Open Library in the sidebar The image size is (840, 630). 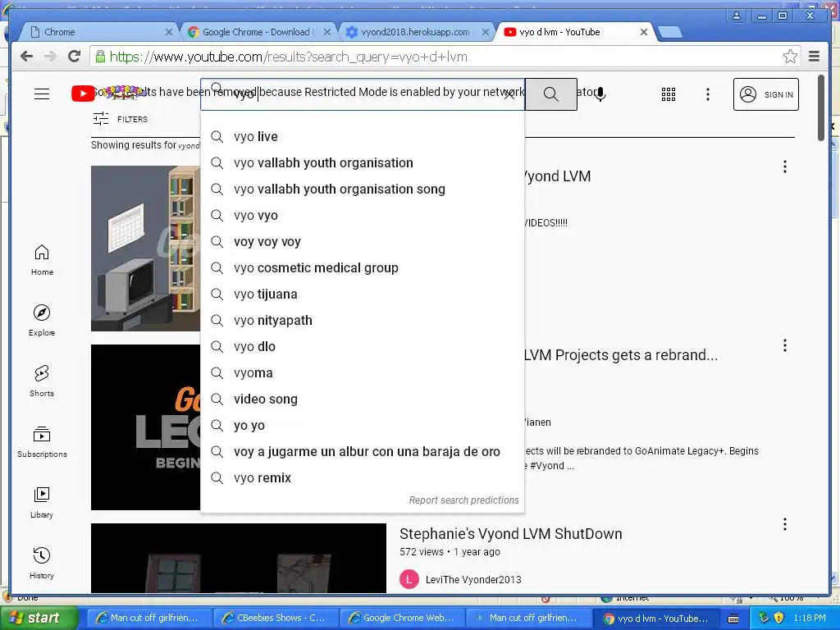tap(42, 503)
